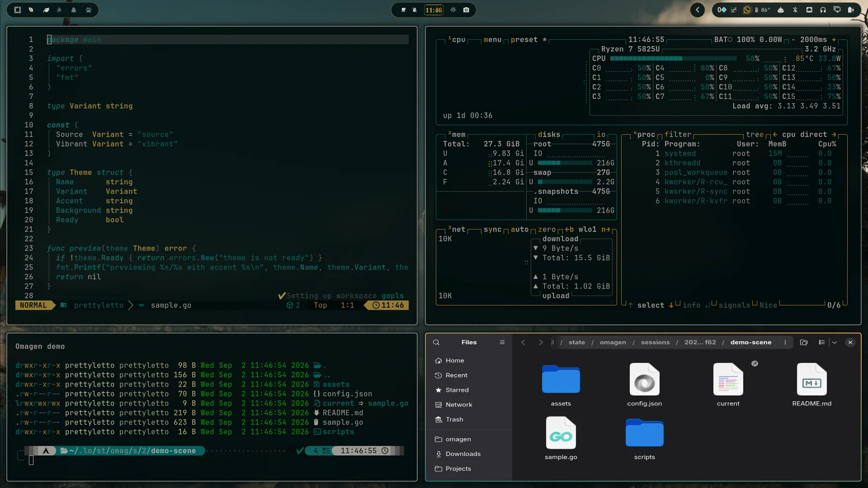The width and height of the screenshot is (868, 488).
Task: Select the assets folder icon in Files
Action: point(561,379)
